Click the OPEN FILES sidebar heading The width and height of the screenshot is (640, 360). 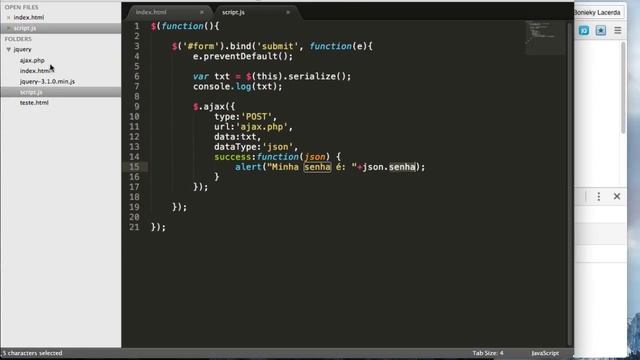[x=21, y=7]
